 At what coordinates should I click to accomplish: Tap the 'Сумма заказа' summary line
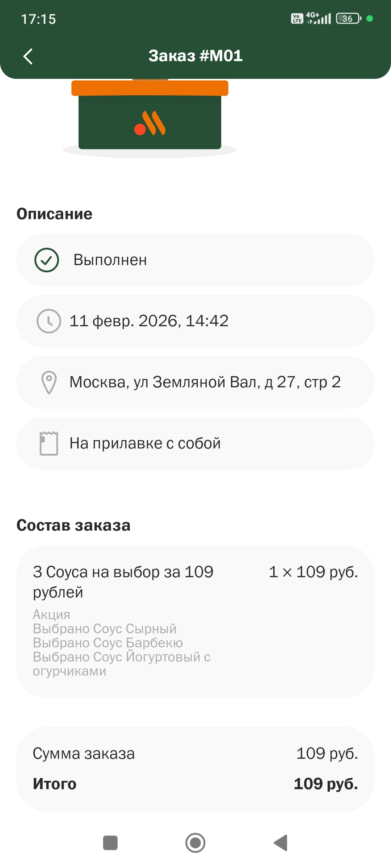tap(195, 754)
